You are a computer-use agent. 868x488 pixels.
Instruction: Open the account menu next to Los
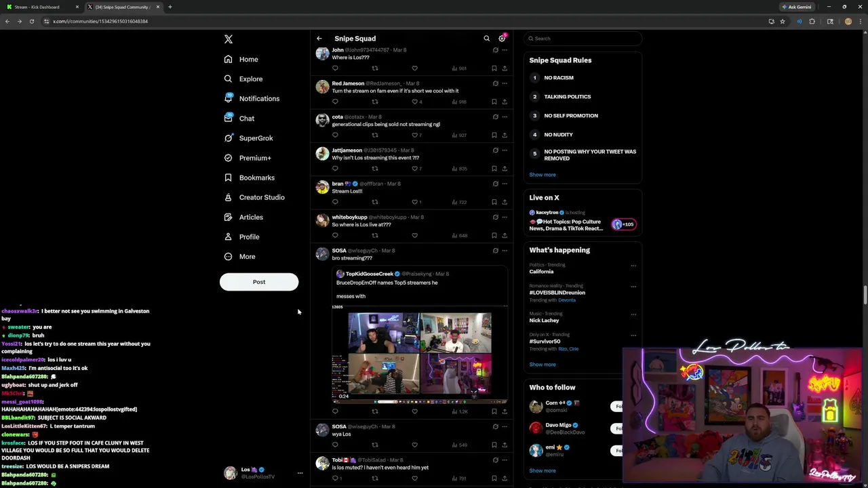300,473
